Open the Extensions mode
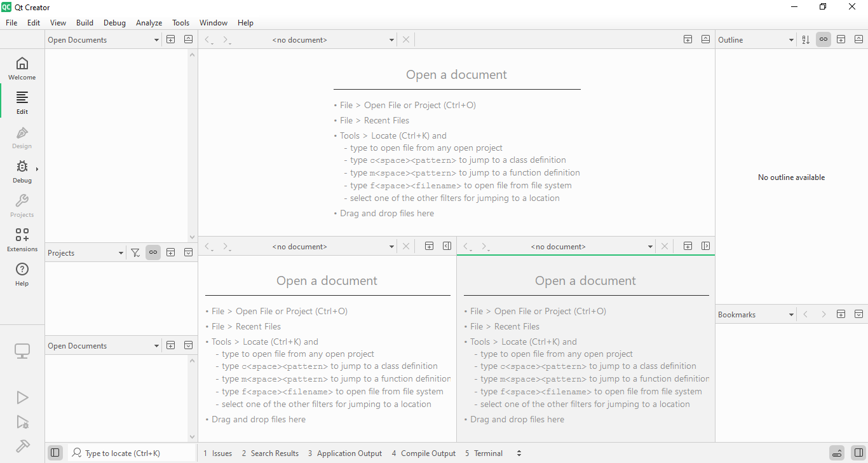The height and width of the screenshot is (463, 868). point(22,240)
